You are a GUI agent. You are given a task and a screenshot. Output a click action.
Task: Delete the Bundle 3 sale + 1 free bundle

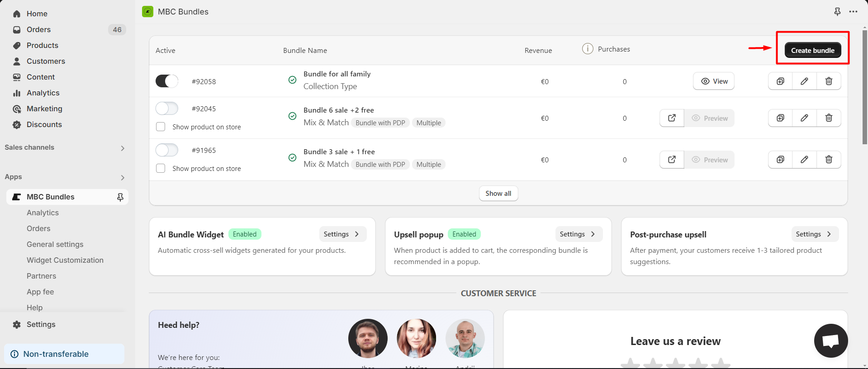pos(829,160)
